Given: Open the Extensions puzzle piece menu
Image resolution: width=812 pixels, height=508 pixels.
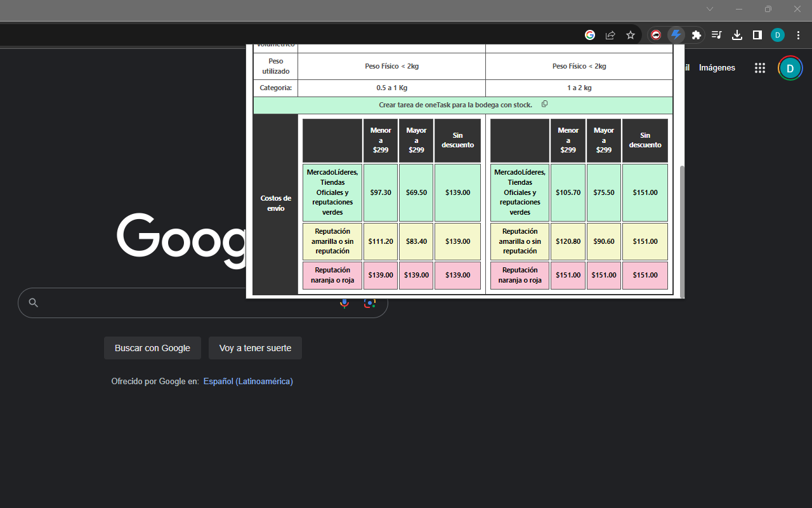Looking at the screenshot, I should (x=697, y=35).
